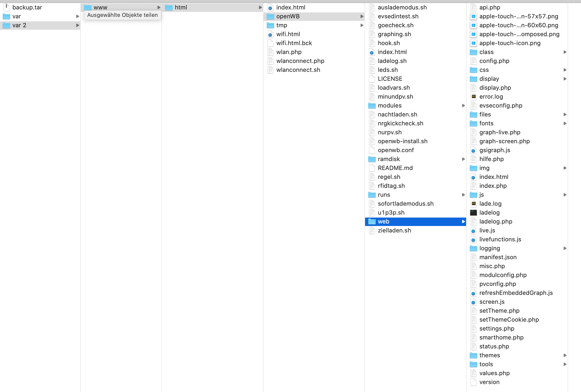Viewport: 581px width, 392px height.
Task: Click the error.log file icon
Action: [473, 96]
